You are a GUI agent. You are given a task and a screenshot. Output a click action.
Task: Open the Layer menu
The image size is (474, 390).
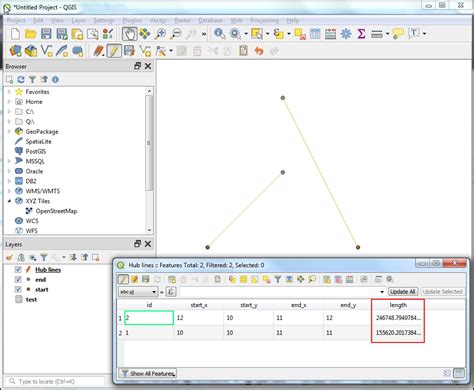coord(79,20)
